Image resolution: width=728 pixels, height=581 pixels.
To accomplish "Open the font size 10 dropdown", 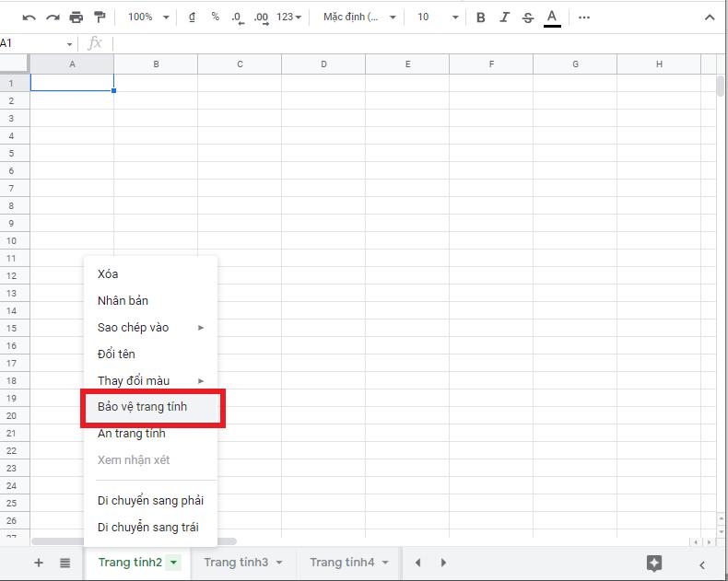I will [x=438, y=17].
